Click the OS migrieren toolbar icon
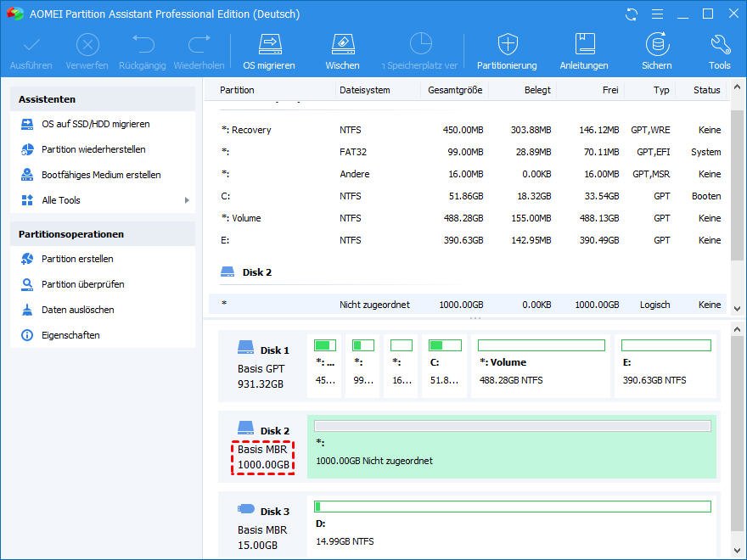Viewport: 747px width, 560px height. 269,45
